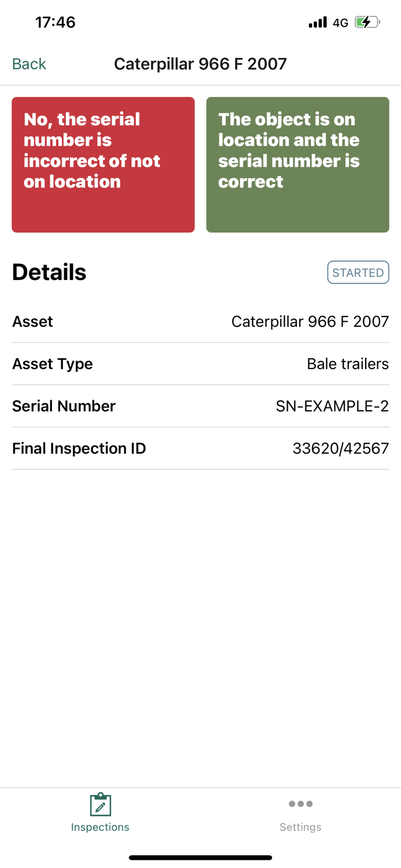Confirm serial number is correct with green button
The width and height of the screenshot is (401, 868).
pyautogui.click(x=297, y=164)
